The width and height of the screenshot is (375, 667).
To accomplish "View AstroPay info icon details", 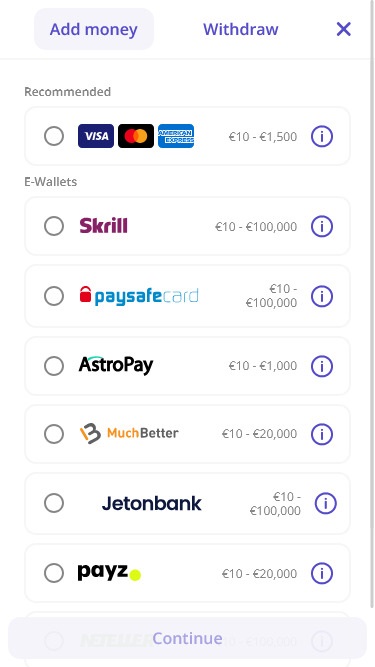I will click(x=321, y=366).
